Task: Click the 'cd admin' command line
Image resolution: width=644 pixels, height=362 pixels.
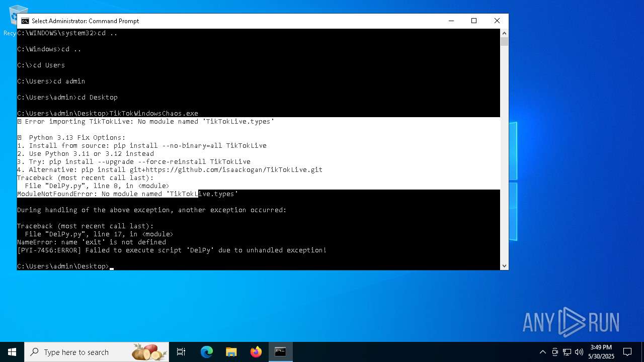Action: pyautogui.click(x=51, y=81)
